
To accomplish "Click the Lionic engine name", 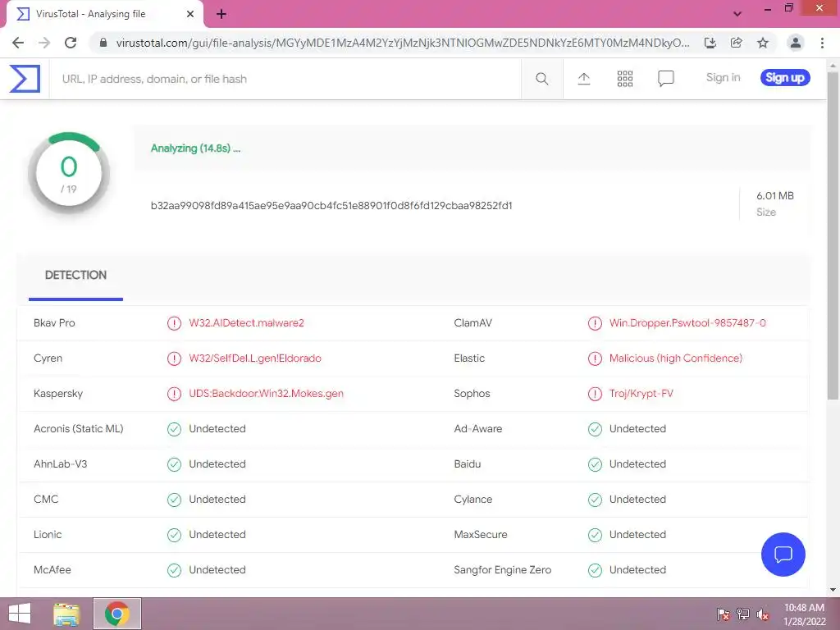I will tap(48, 535).
